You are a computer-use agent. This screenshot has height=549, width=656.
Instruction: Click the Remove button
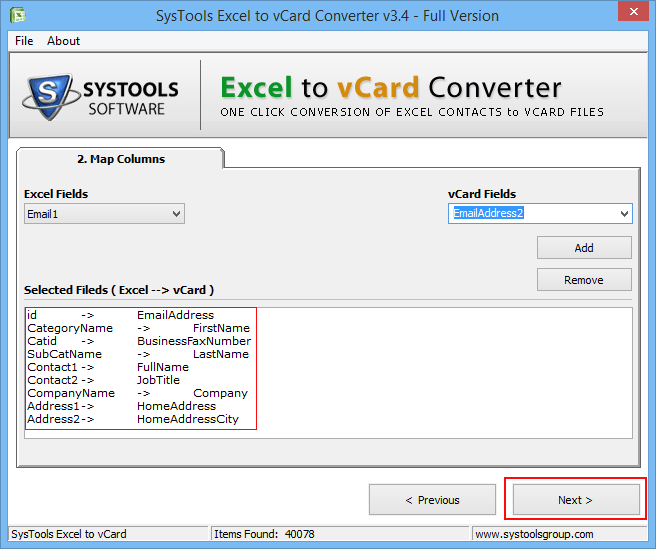pos(584,280)
